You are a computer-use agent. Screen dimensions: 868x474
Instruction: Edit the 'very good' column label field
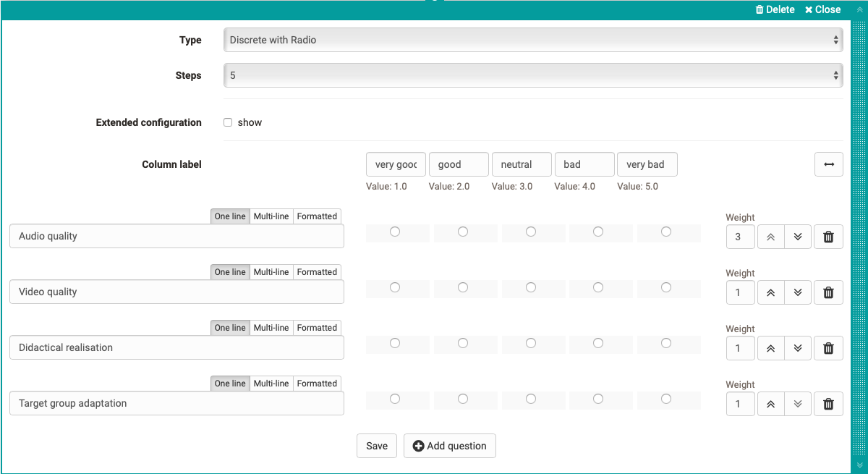[x=395, y=164]
